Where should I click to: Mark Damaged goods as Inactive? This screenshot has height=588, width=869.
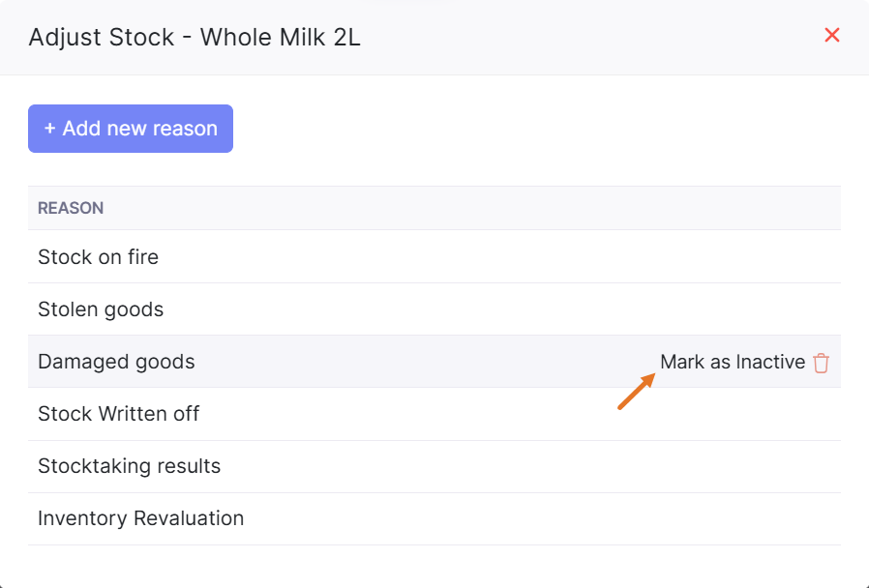pyautogui.click(x=732, y=362)
